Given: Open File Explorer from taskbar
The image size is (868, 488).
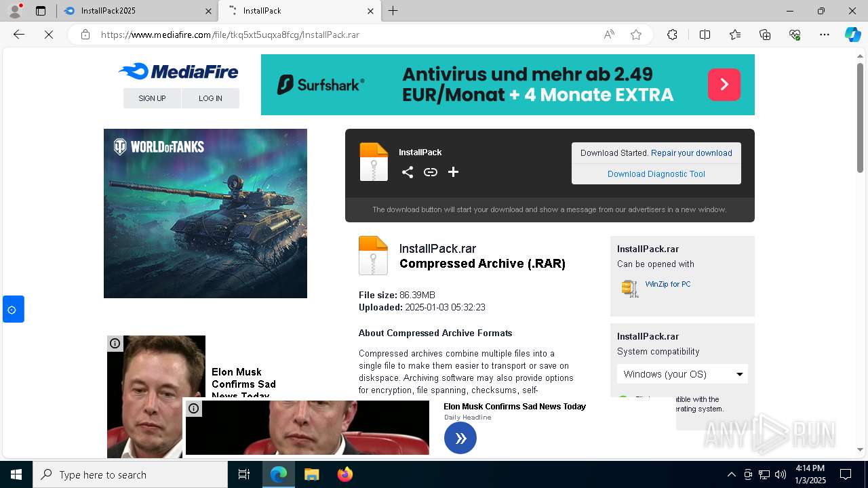Looking at the screenshot, I should [311, 474].
